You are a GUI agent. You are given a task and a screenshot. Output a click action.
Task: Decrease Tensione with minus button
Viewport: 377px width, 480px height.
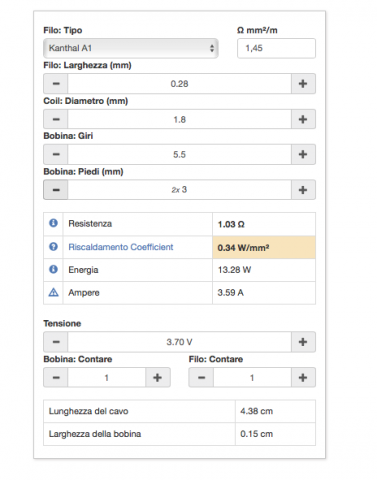tap(56, 342)
